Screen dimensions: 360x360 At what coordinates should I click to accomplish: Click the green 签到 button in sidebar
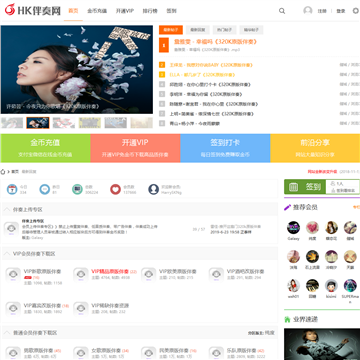(x=305, y=187)
